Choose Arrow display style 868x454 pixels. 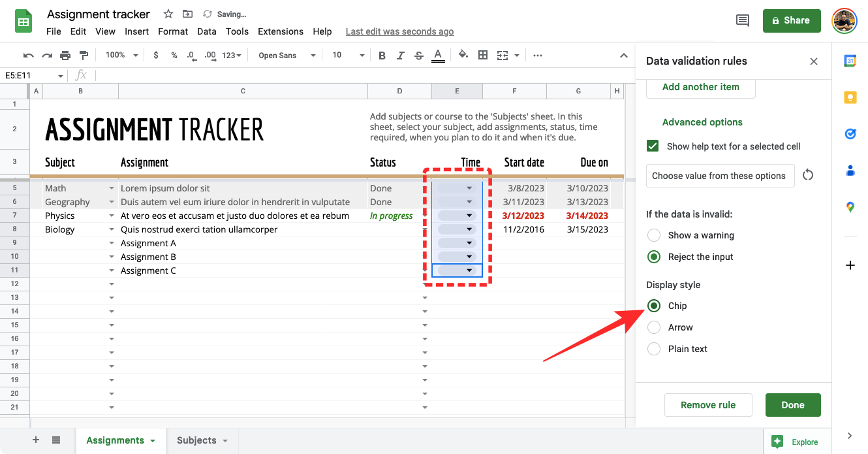coord(654,327)
